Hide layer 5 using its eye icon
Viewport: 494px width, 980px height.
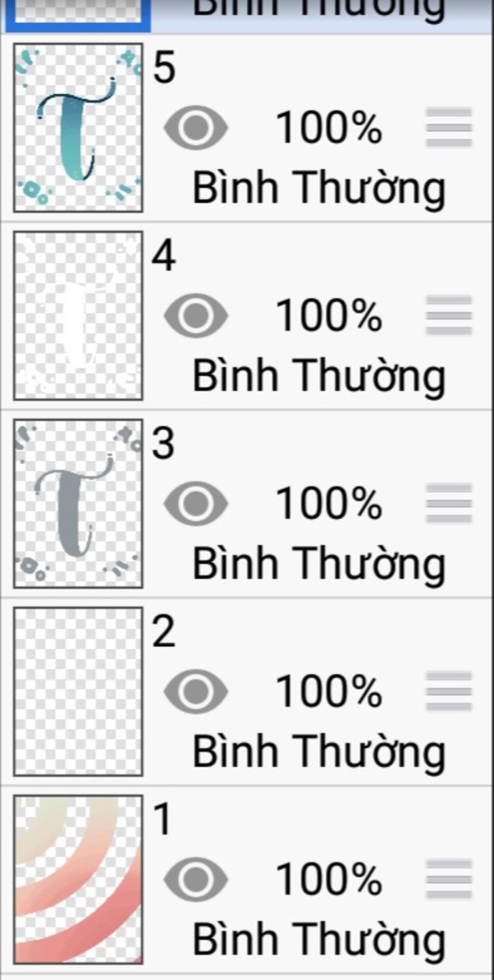(196, 127)
